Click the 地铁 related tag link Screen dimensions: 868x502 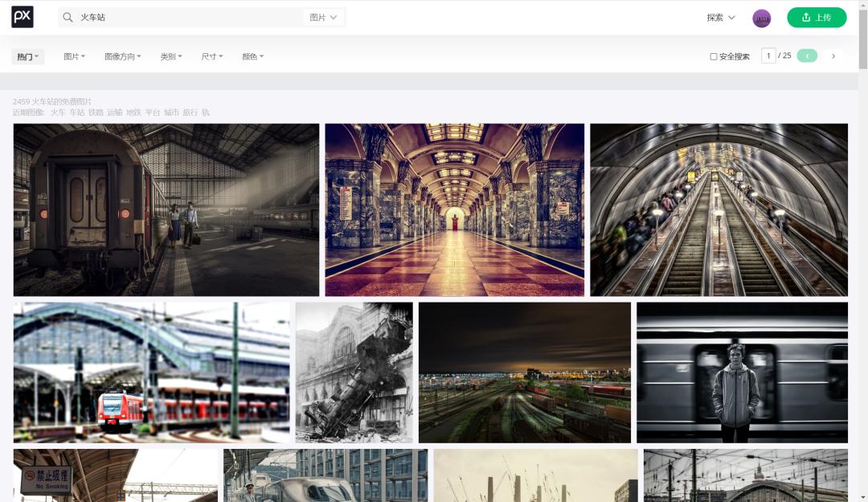pos(133,113)
